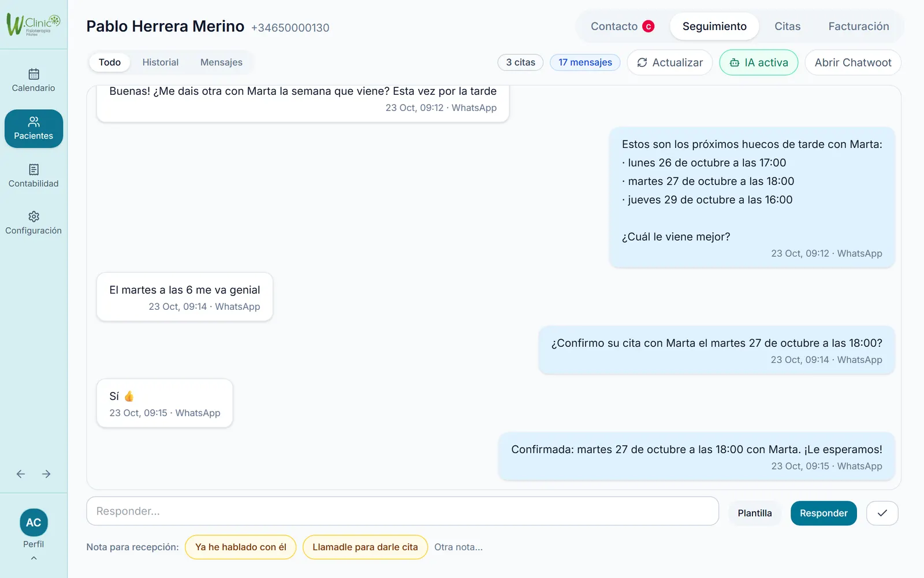Open the Contacto tab
This screenshot has height=578, width=924.
[x=622, y=27]
